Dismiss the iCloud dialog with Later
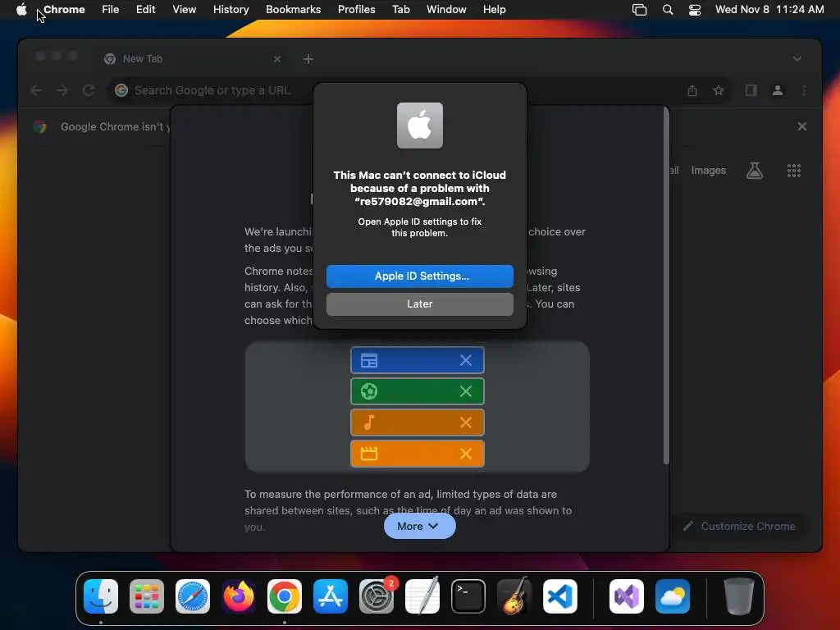 (x=419, y=304)
